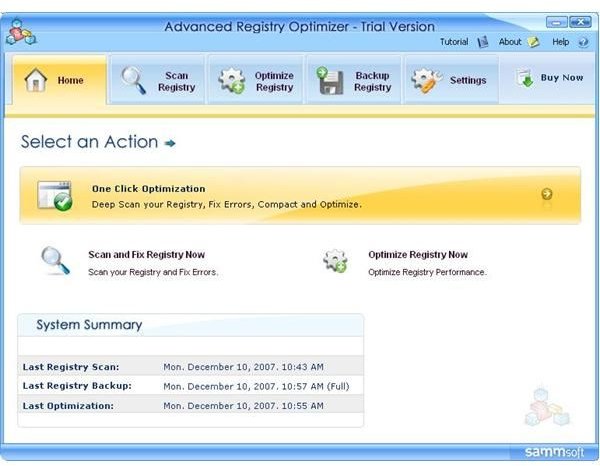Select Scan and Fix Registry Now
600x466 pixels.
pyautogui.click(x=147, y=254)
